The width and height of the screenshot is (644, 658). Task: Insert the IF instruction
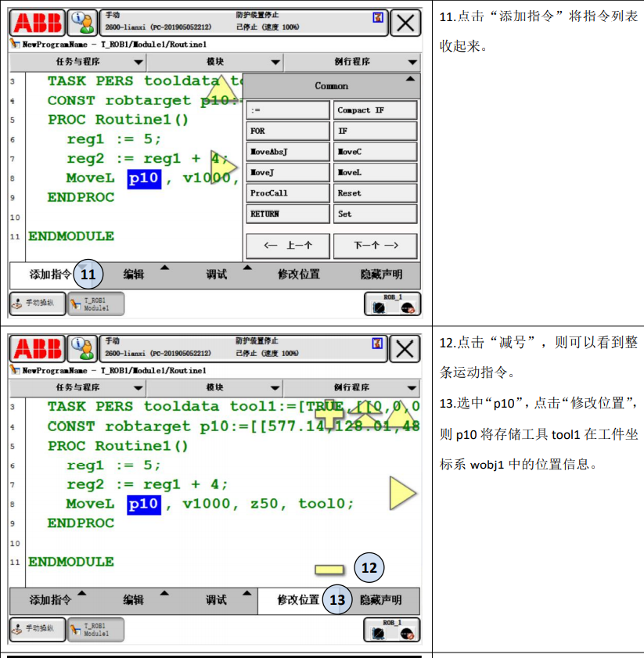376,131
